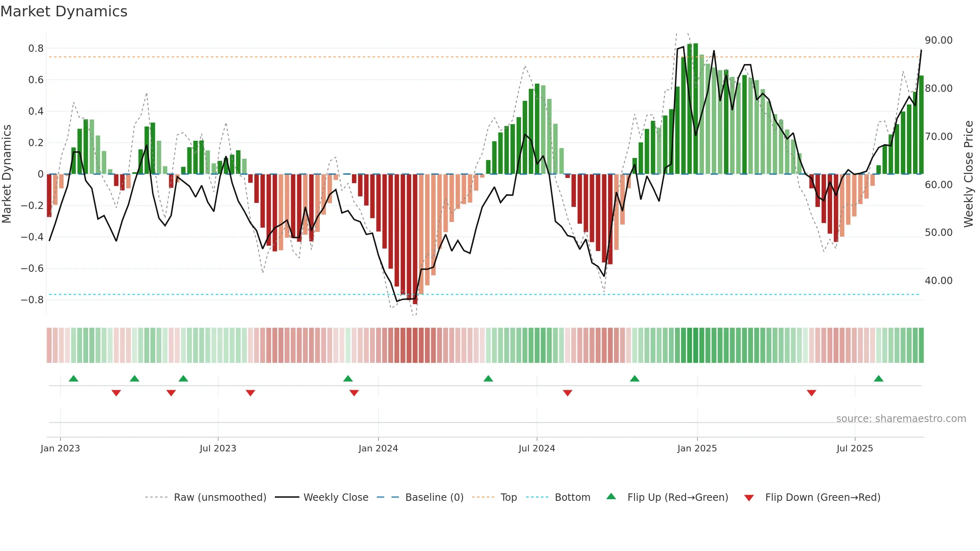
Task: Click the 40.00 price axis label
Action: 939,280
